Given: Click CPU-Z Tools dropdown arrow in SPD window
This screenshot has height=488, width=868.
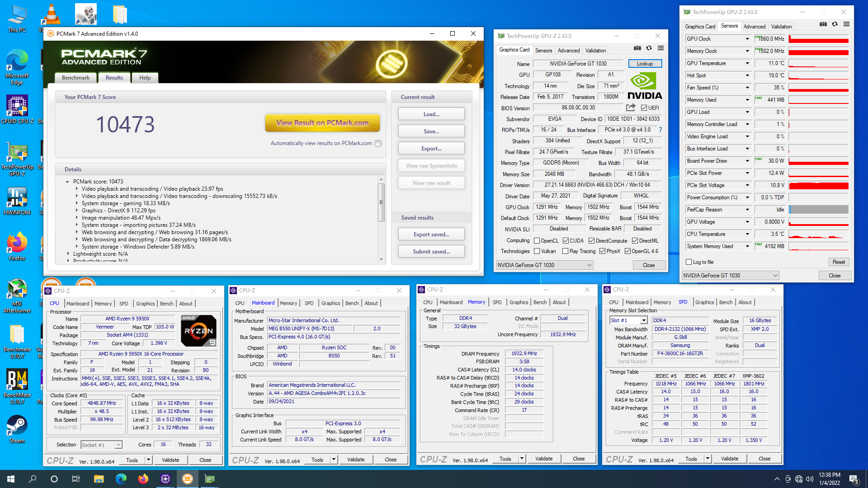Looking at the screenshot, I should coord(708,459).
